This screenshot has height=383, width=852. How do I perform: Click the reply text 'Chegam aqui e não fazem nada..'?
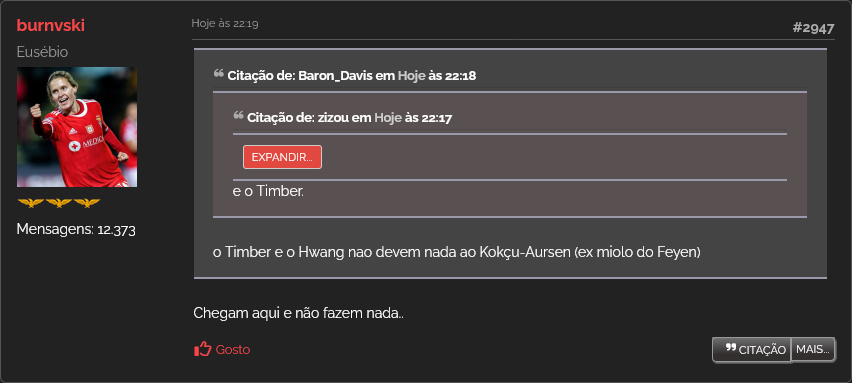pos(298,313)
